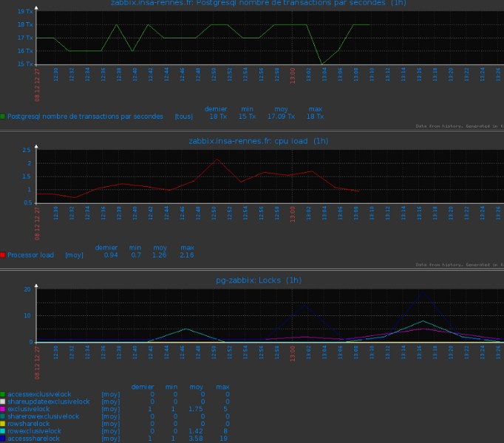This screenshot has height=443, width=504.
Task: Click the '0.94' last processor load value
Action: point(111,255)
